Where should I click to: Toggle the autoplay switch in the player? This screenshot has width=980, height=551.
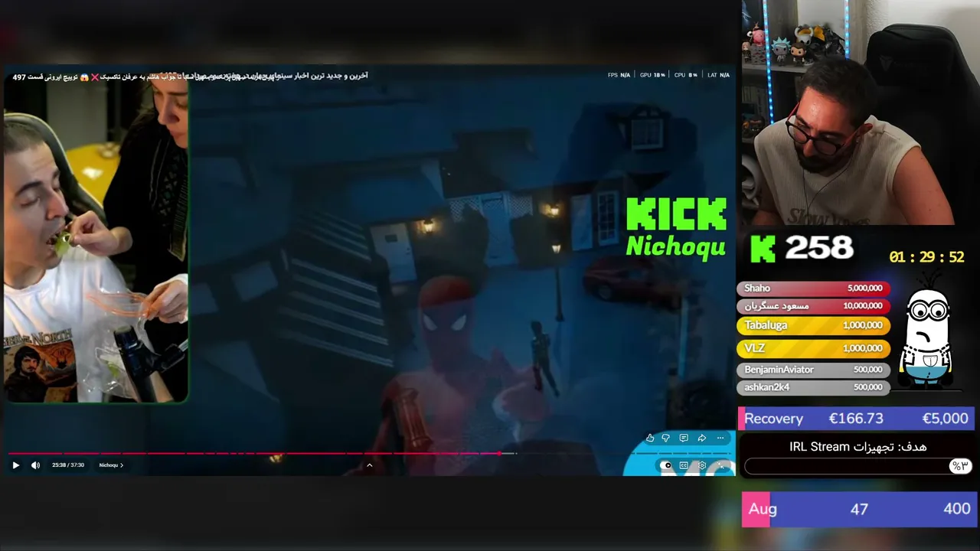[666, 465]
